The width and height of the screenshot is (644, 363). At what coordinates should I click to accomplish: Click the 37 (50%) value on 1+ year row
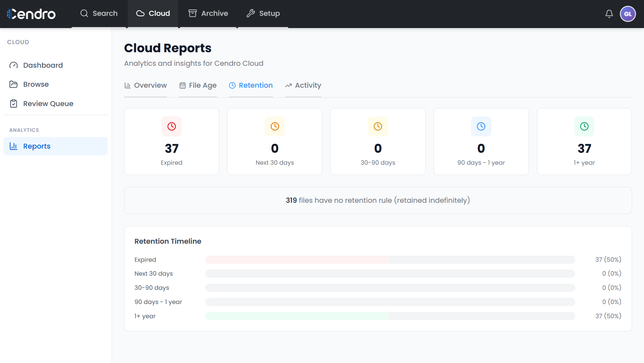[608, 316]
